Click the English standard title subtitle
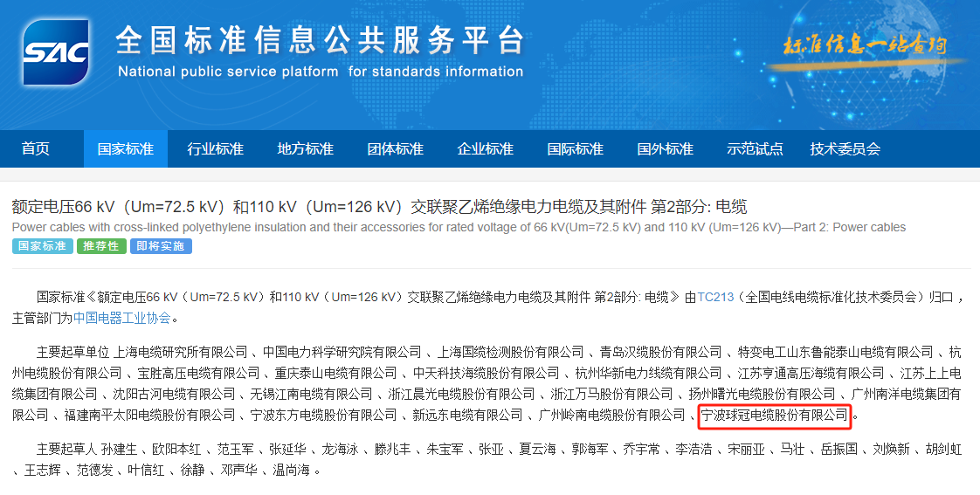Screen dimensions: 980x495 [x=459, y=228]
